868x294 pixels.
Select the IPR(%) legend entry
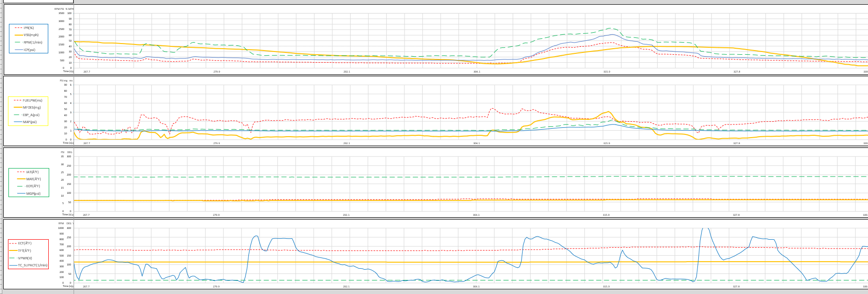coord(29,28)
